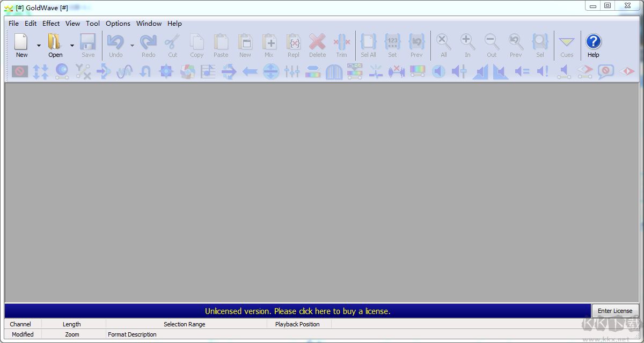The image size is (644, 343).
Task: Click the Zoom In magnifier icon
Action: point(467,42)
